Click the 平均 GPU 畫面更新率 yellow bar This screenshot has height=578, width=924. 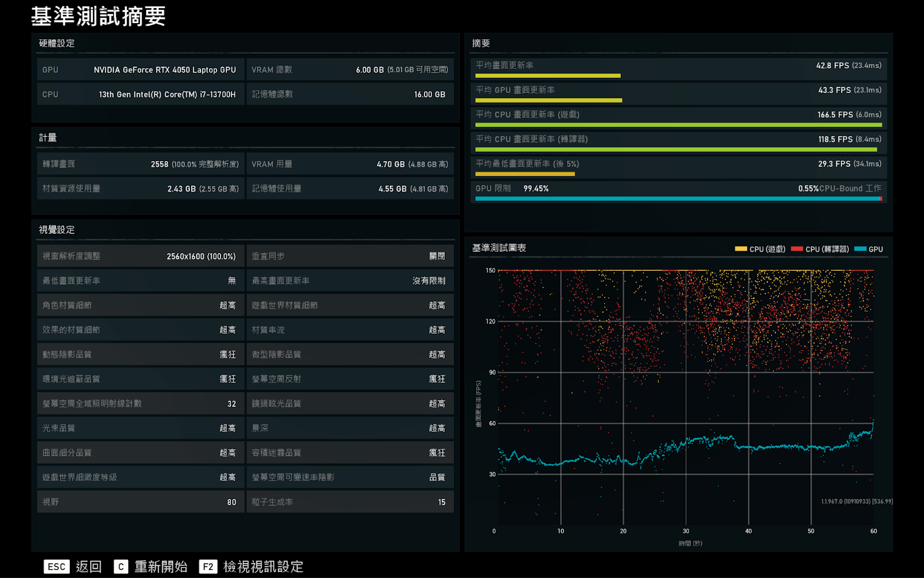click(x=549, y=100)
